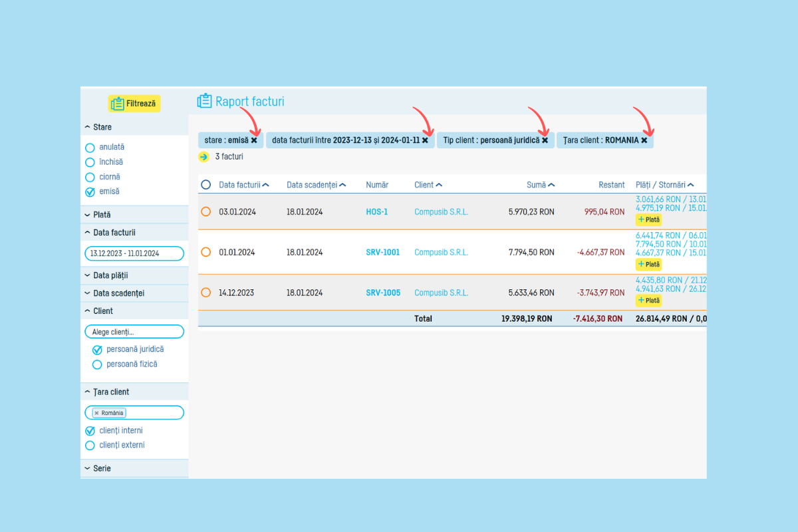Open the Data facturii date range field

[x=134, y=253]
